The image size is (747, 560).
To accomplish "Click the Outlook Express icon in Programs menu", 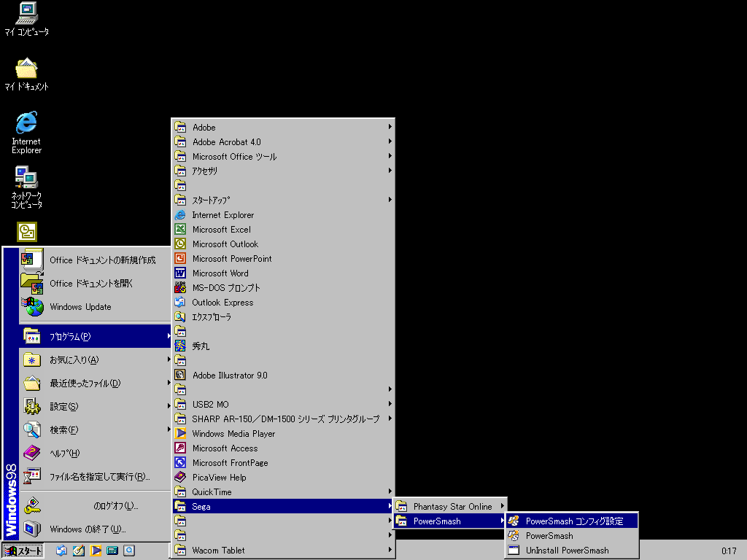I will coord(180,303).
